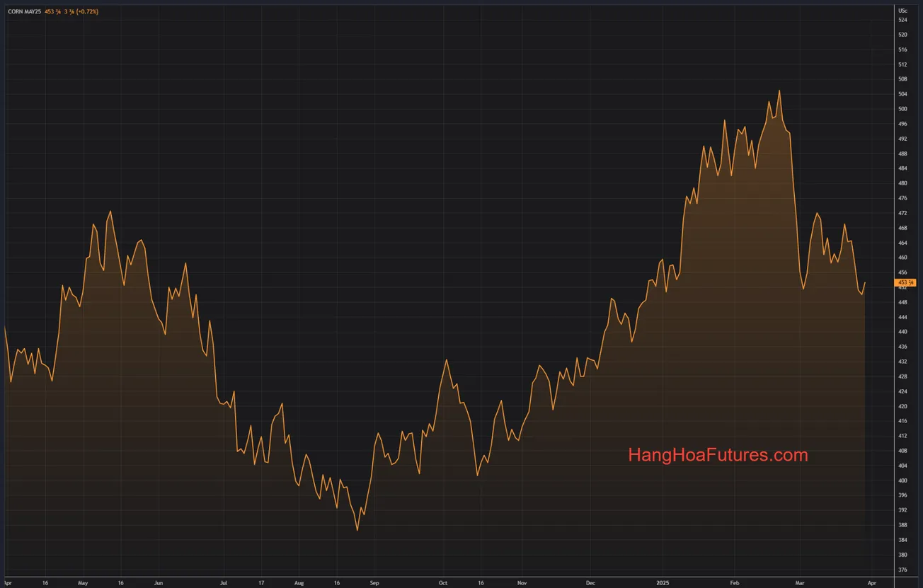Open the HangHoaFutures.com watermark link
The height and width of the screenshot is (588, 923).
click(x=718, y=455)
